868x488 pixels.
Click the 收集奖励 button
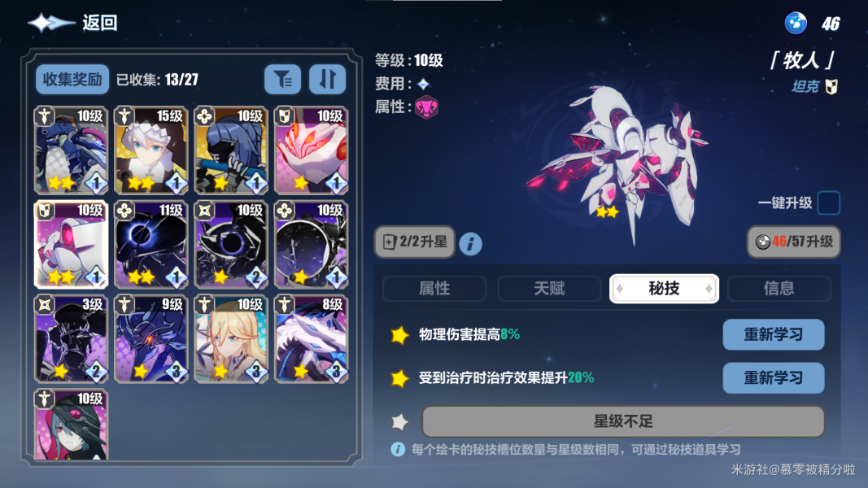click(72, 80)
